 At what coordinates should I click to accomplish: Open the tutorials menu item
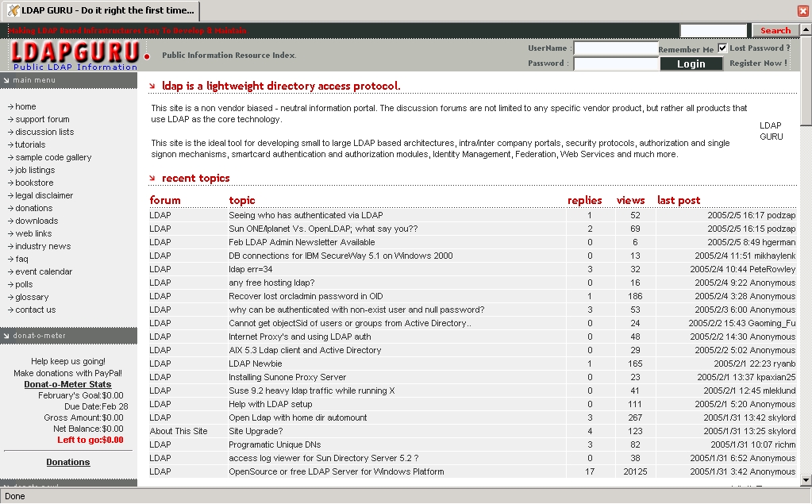(x=30, y=144)
